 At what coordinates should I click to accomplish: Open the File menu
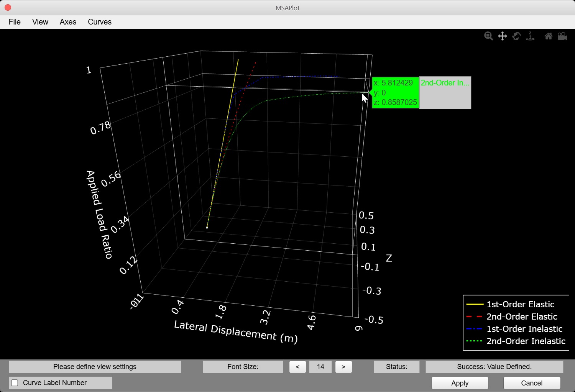[14, 22]
